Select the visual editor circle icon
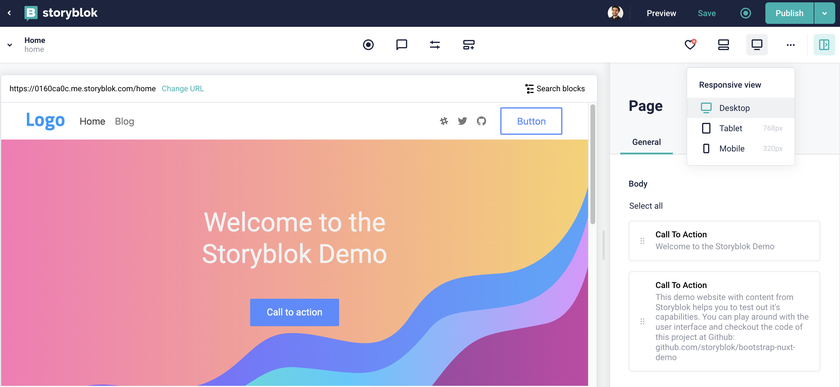The height and width of the screenshot is (387, 840). pos(368,45)
